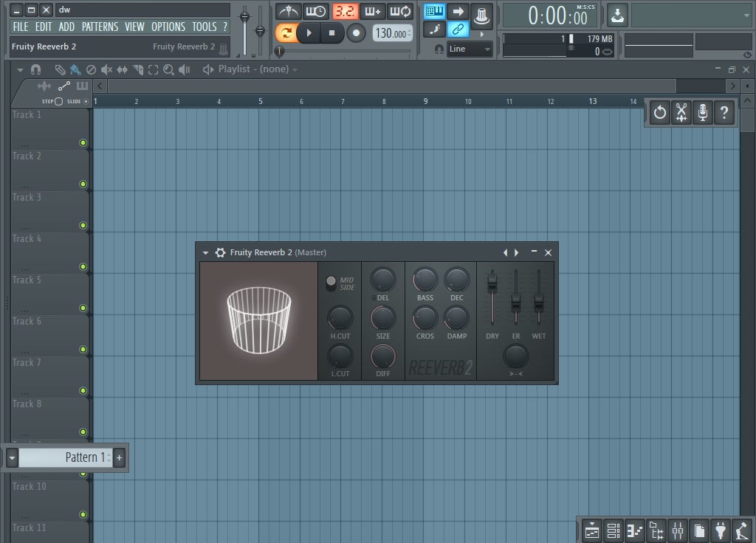Open the download content library button
Image resolution: width=756 pixels, height=543 pixels.
(617, 15)
